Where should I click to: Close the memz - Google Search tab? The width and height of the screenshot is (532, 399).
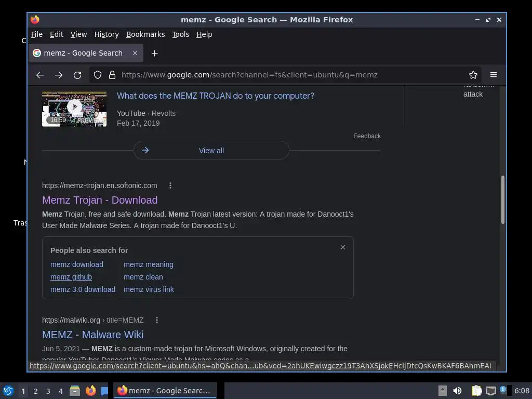click(x=135, y=53)
